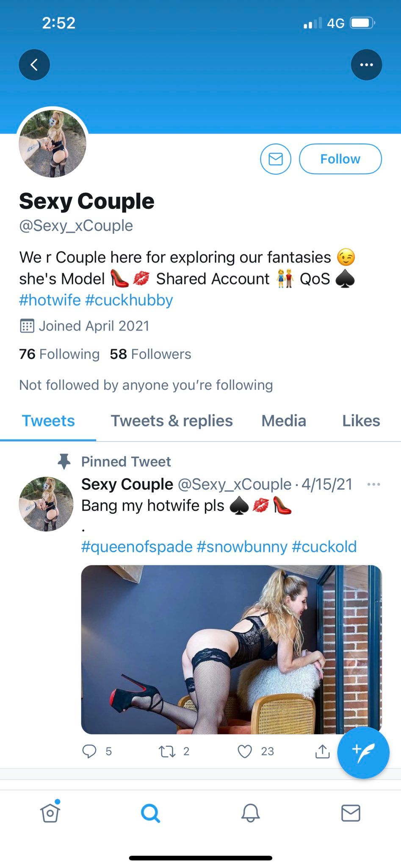401x868 pixels.
Task: Switch to Tweets & replies tab
Action: [171, 421]
